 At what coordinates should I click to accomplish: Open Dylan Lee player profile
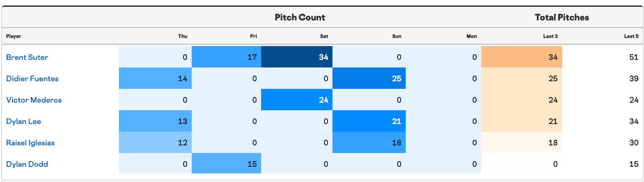[x=24, y=121]
